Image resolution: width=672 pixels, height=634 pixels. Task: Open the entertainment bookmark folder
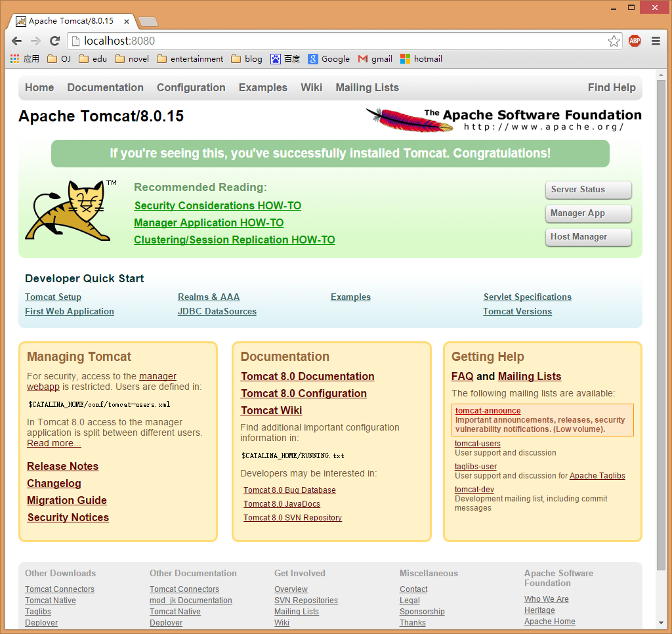click(190, 58)
